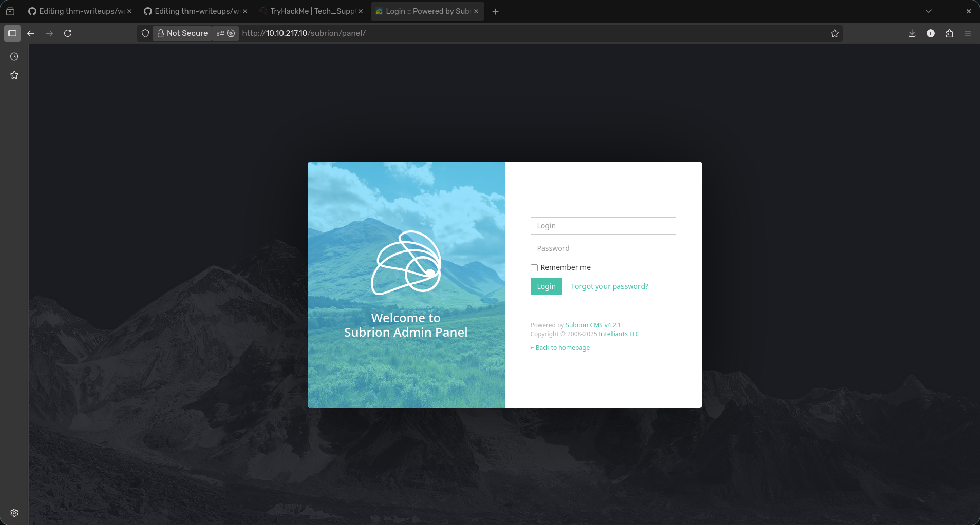
Task: Reload the current page
Action: [68, 33]
